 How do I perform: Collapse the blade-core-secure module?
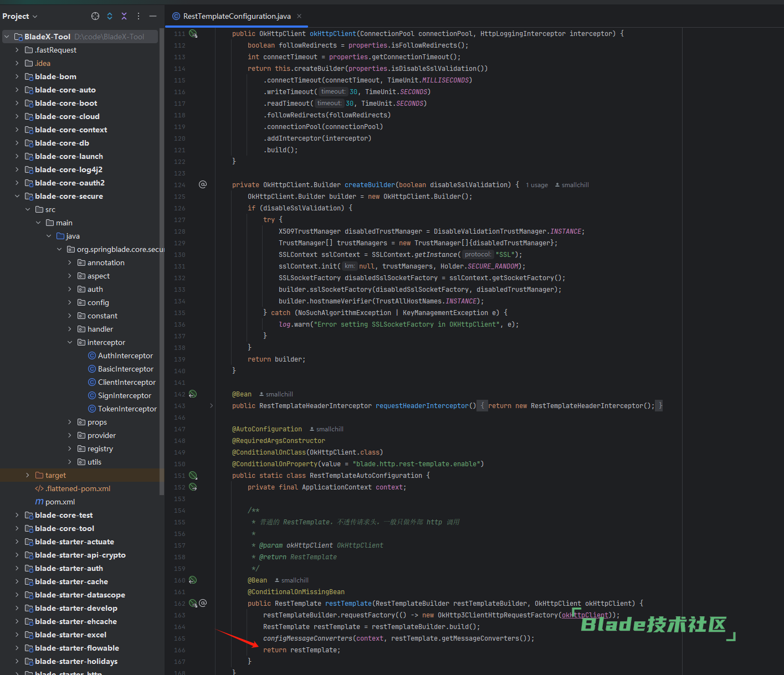[17, 196]
